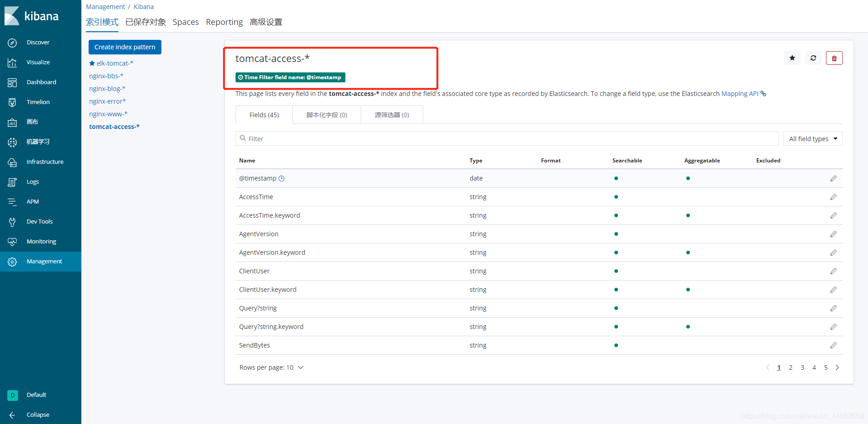Open Rows per page selector
Screen dimensions: 868x424
coord(271,367)
